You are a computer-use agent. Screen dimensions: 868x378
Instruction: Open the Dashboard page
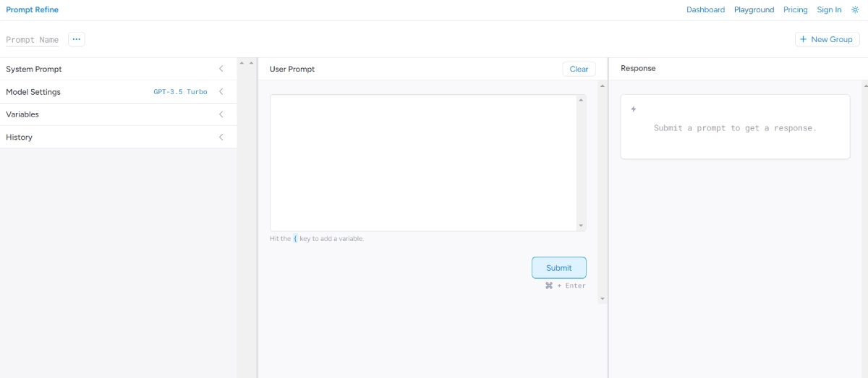click(x=705, y=10)
